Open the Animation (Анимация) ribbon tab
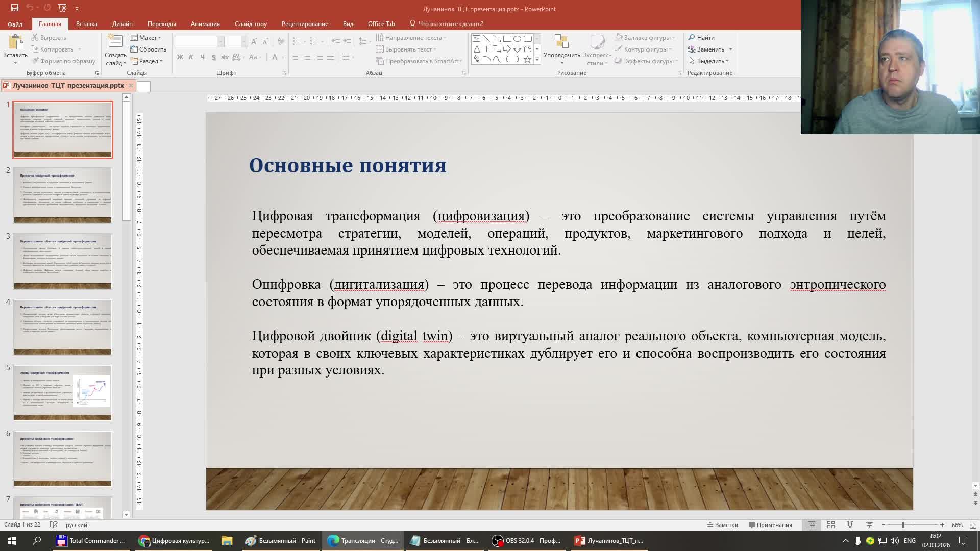Screen dimensions: 980x551 coord(205,24)
